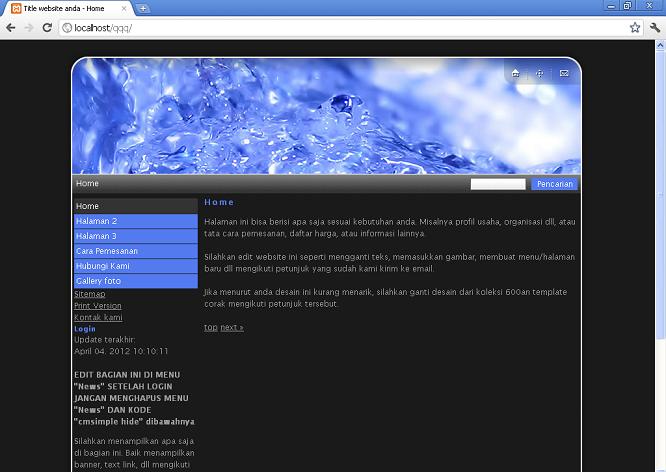This screenshot has height=472, width=666.
Task: Open the Cara Pemesanan menu item
Action: [135, 251]
